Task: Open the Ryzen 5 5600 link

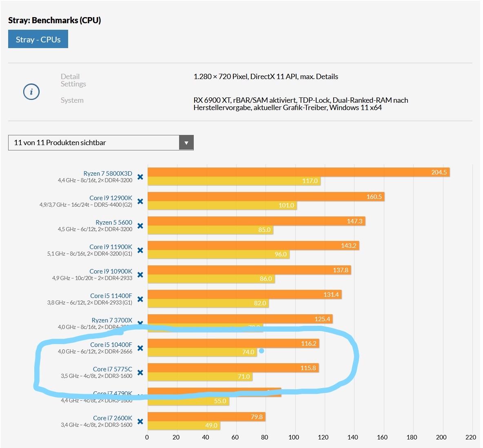Action: 114,222
